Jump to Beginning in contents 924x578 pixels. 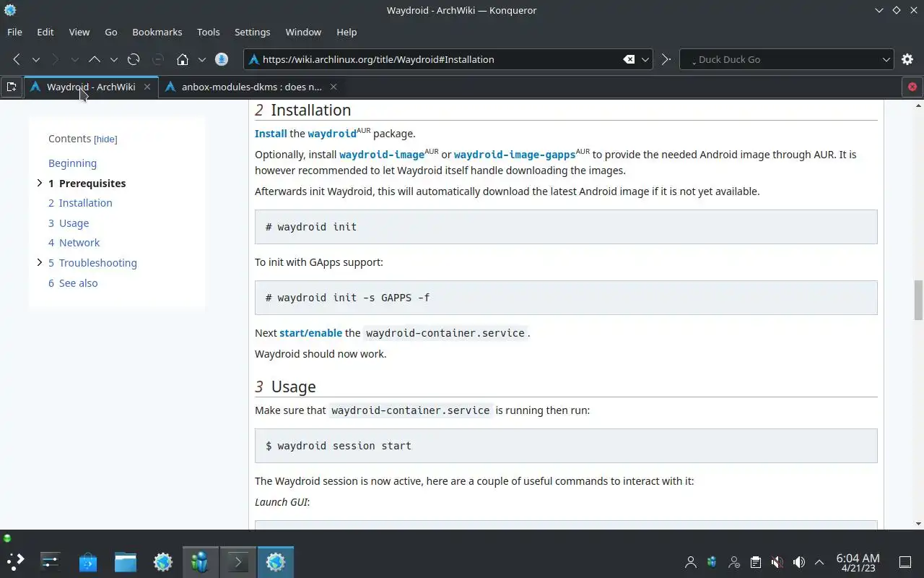pyautogui.click(x=72, y=163)
